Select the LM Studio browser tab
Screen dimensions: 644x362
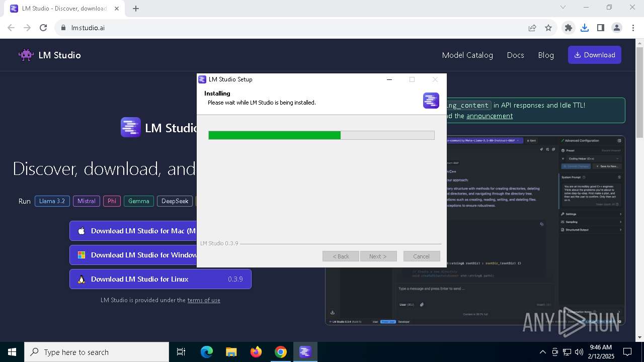coord(65,9)
